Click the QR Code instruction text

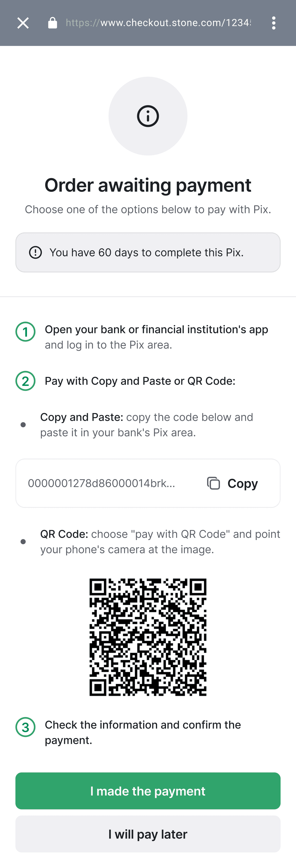click(x=160, y=542)
